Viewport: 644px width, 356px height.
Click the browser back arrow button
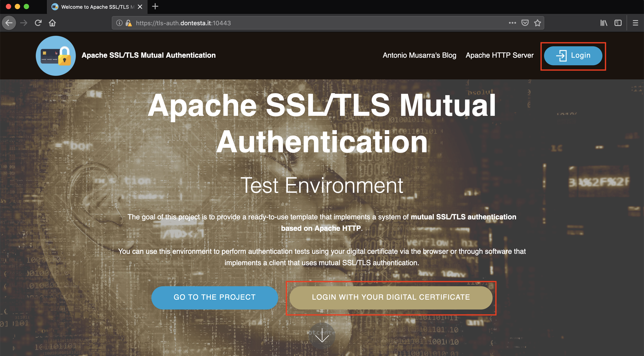[9, 23]
